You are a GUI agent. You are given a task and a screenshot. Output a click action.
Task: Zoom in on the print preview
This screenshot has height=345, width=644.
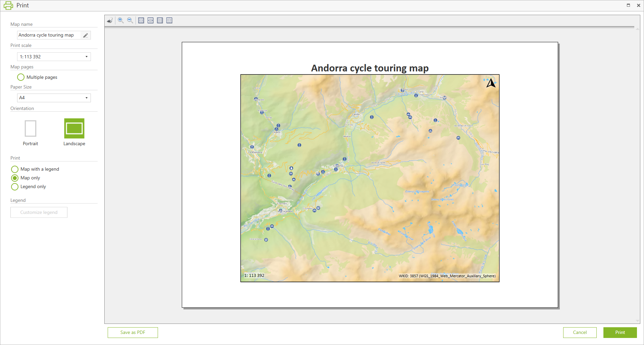pyautogui.click(x=121, y=20)
